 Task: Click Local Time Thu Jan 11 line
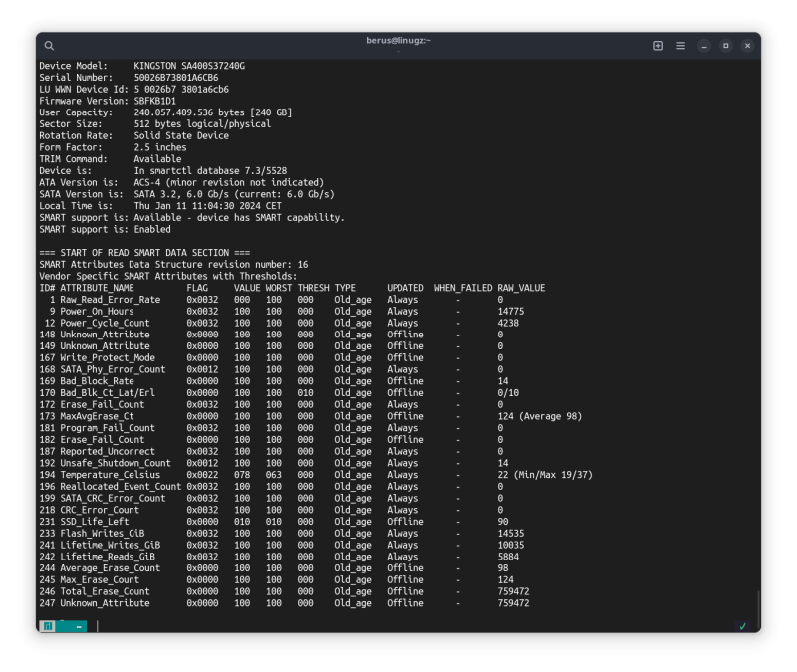(160, 206)
